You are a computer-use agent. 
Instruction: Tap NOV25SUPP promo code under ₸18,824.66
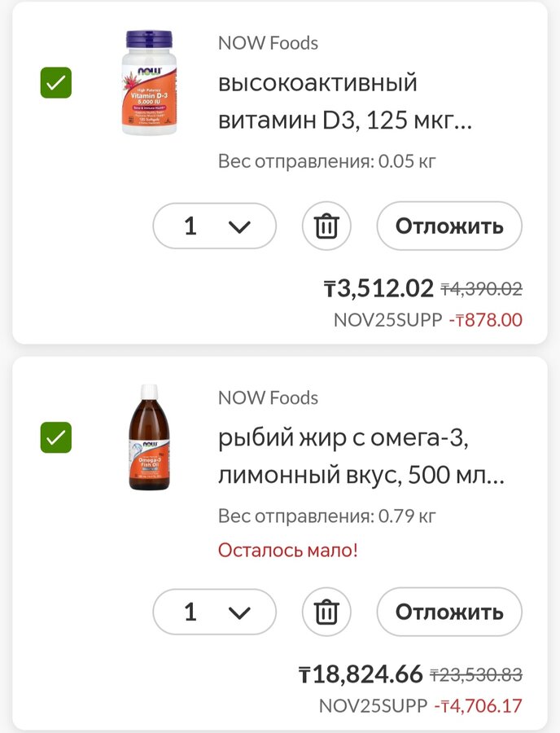coord(372,705)
